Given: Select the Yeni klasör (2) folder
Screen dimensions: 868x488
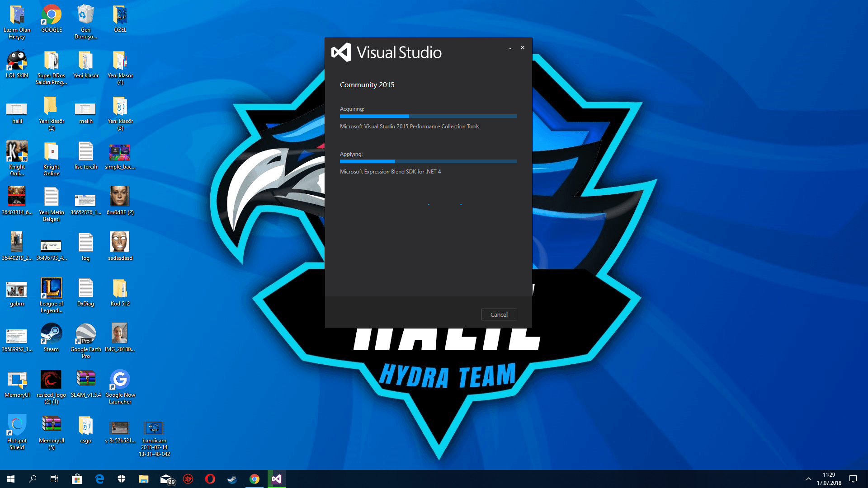Looking at the screenshot, I should (52, 113).
